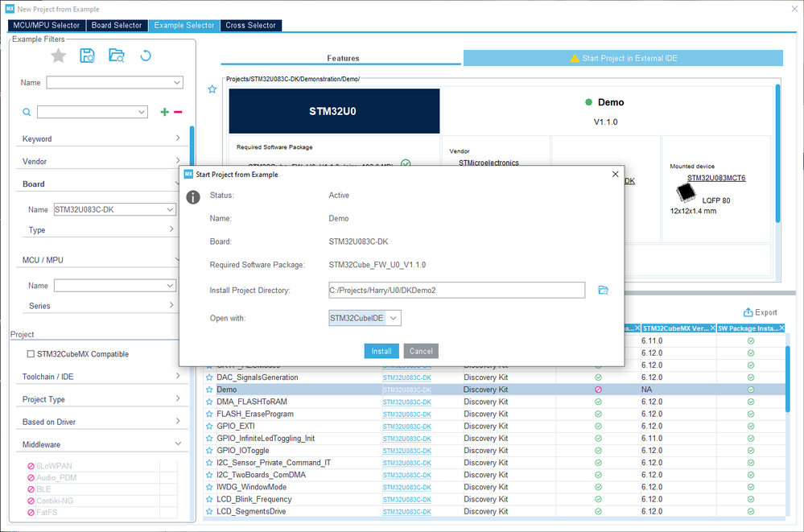Click the save filter search icon

click(87, 56)
